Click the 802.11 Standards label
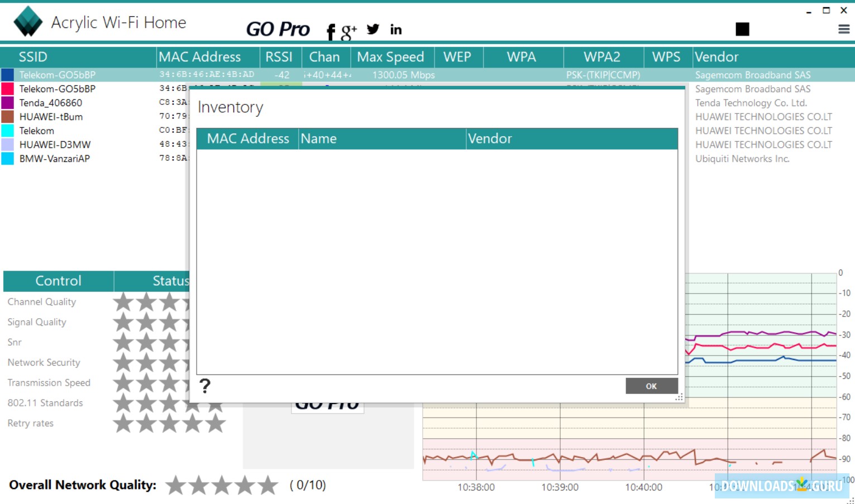 (x=45, y=403)
